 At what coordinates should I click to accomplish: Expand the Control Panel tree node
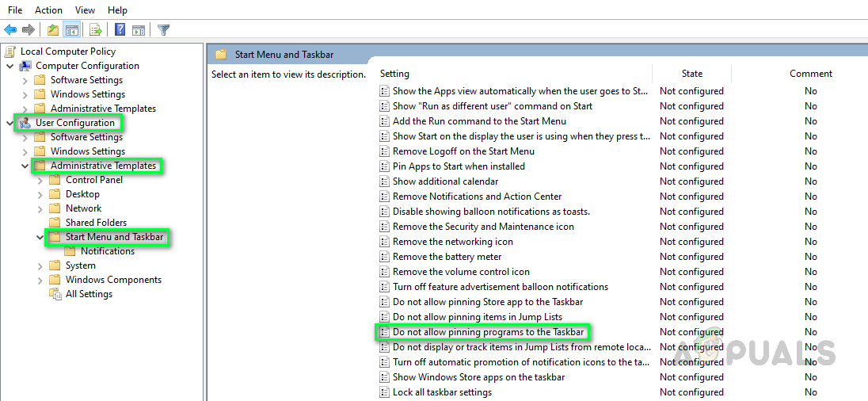coord(40,180)
